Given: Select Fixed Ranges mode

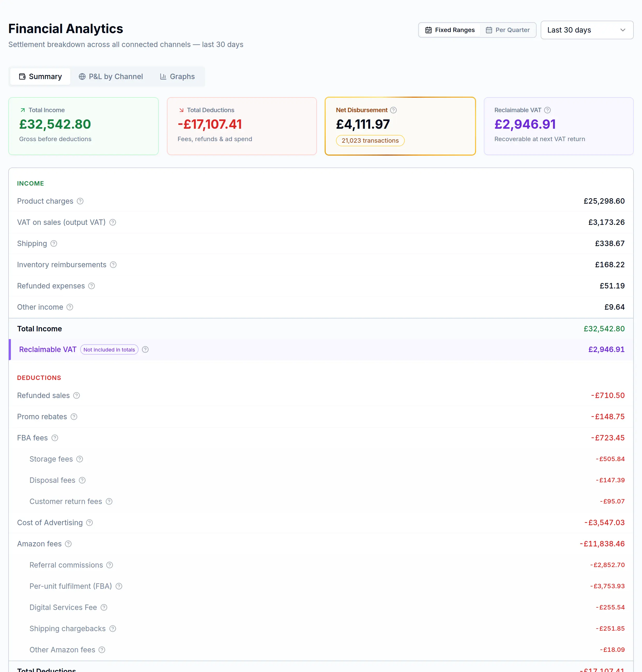Looking at the screenshot, I should (450, 30).
